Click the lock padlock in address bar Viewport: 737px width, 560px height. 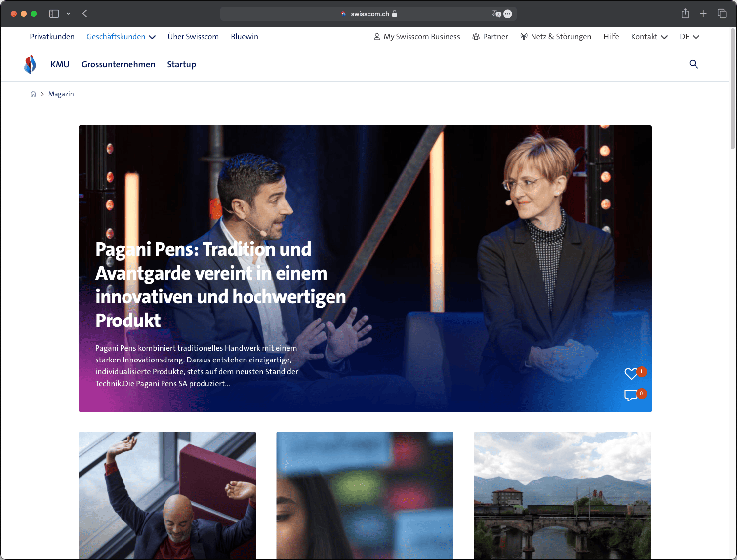click(x=394, y=14)
